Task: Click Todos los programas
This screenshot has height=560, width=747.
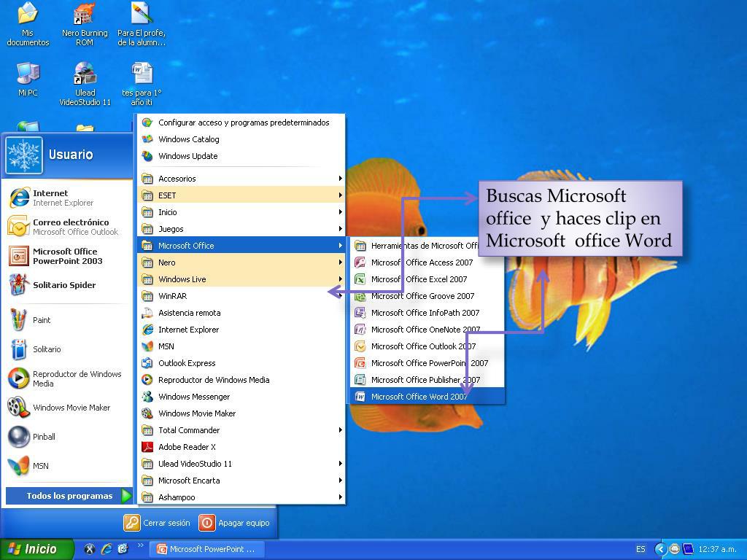Action: 69,496
